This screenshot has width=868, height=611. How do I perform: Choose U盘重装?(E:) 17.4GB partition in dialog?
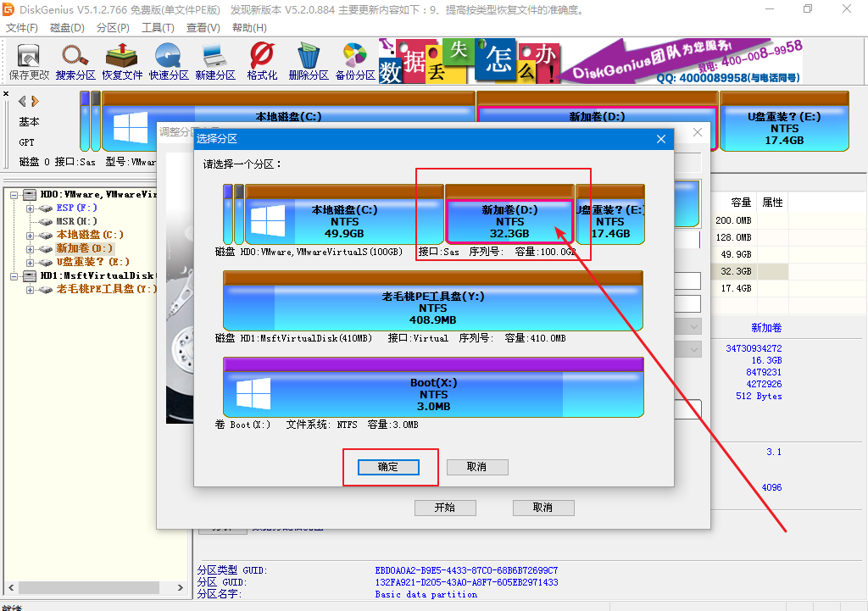pos(610,214)
